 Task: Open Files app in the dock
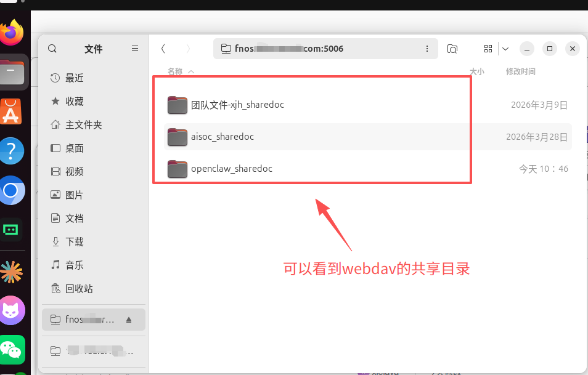coord(12,72)
